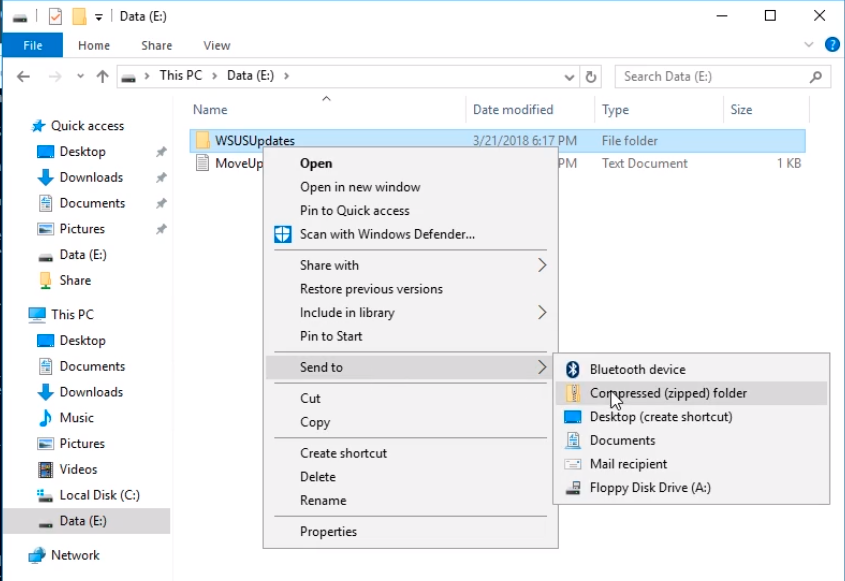845x581 pixels.
Task: Go back with the back arrow
Action: point(23,77)
